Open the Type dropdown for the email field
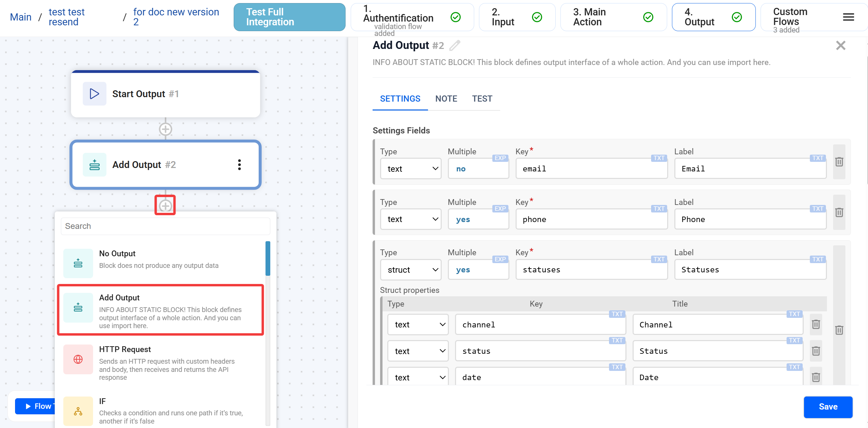Screen dimensions: 868x428 click(x=411, y=168)
